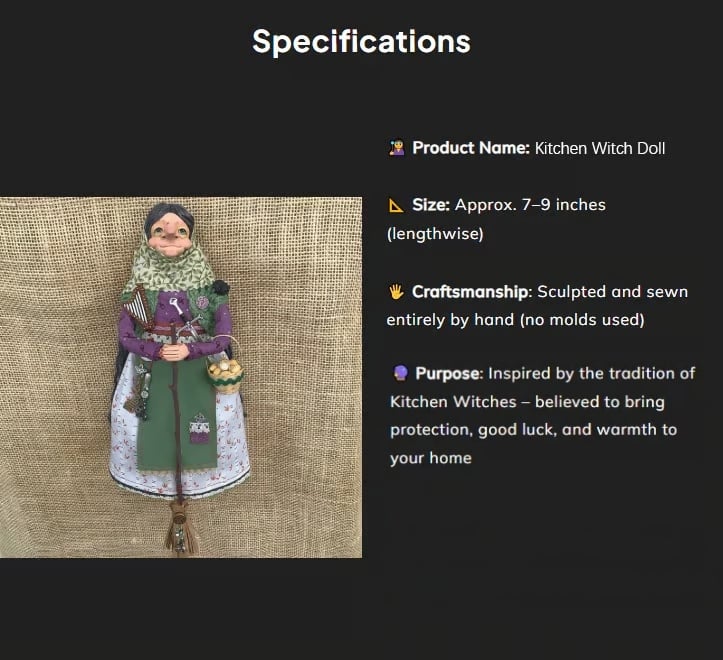Viewport: 723px width, 660px height.
Task: Click the raised hand emoji beside Craftsmanship
Action: (x=396, y=292)
